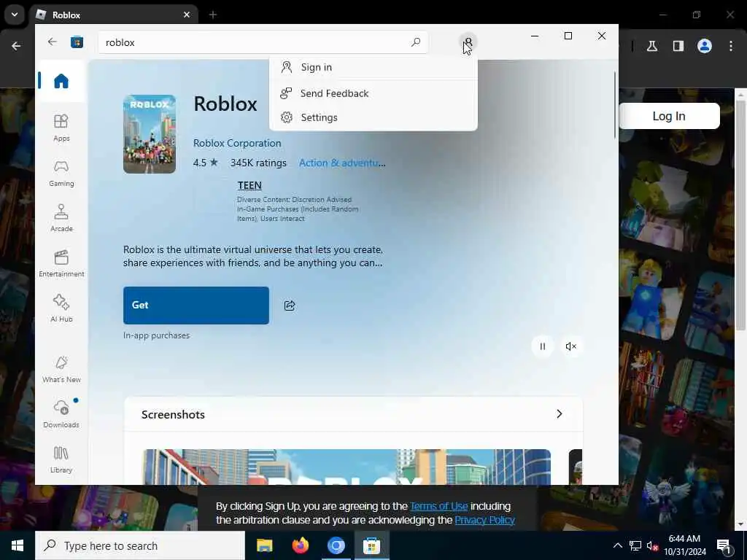Open What's New in sidebar
Viewport: 747px width, 560px height.
coord(61,370)
